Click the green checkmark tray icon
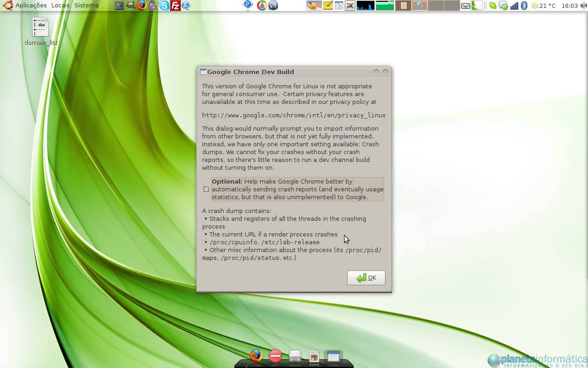This screenshot has width=588, height=368. point(492,6)
